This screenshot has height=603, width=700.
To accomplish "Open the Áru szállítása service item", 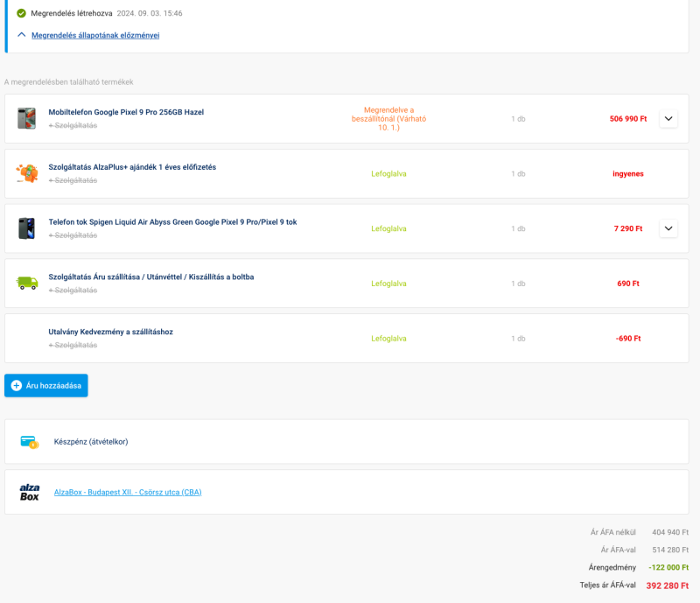I will pos(151,277).
